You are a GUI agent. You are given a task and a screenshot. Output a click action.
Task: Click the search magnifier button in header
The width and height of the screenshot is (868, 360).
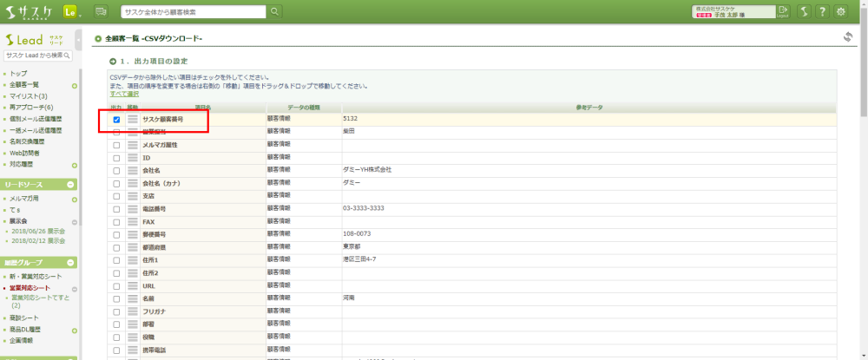274,11
